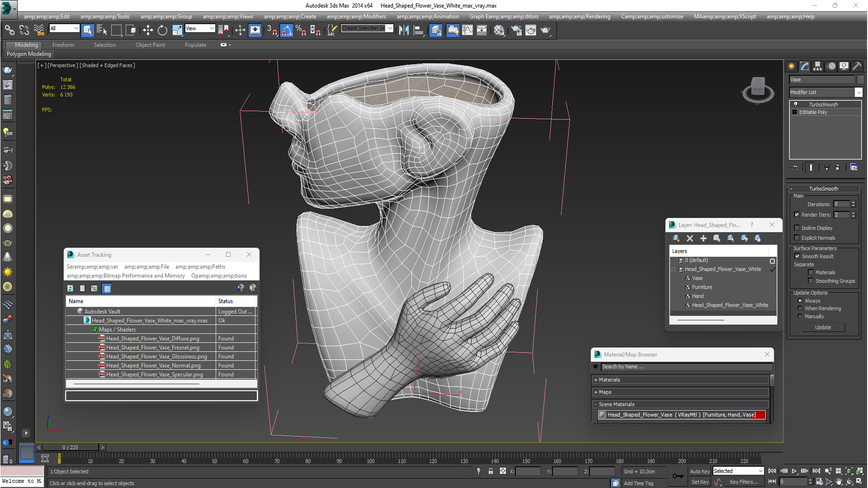Switch to the Hierarchy command panel tab
Image resolution: width=868 pixels, height=488 pixels.
818,66
